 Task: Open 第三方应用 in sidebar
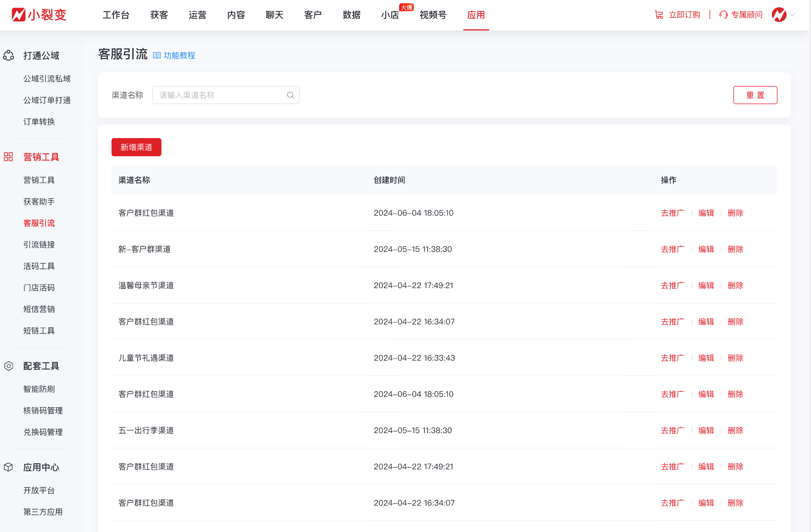(43, 512)
